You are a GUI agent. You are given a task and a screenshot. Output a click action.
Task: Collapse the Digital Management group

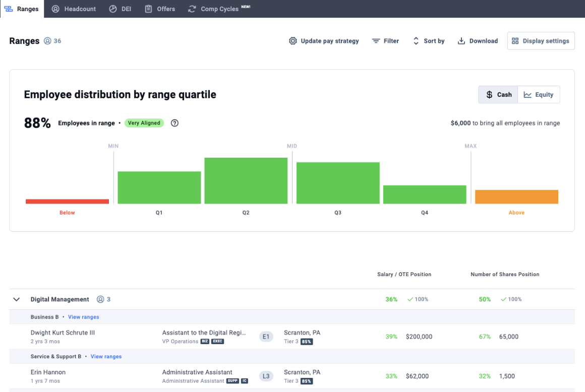coord(17,299)
